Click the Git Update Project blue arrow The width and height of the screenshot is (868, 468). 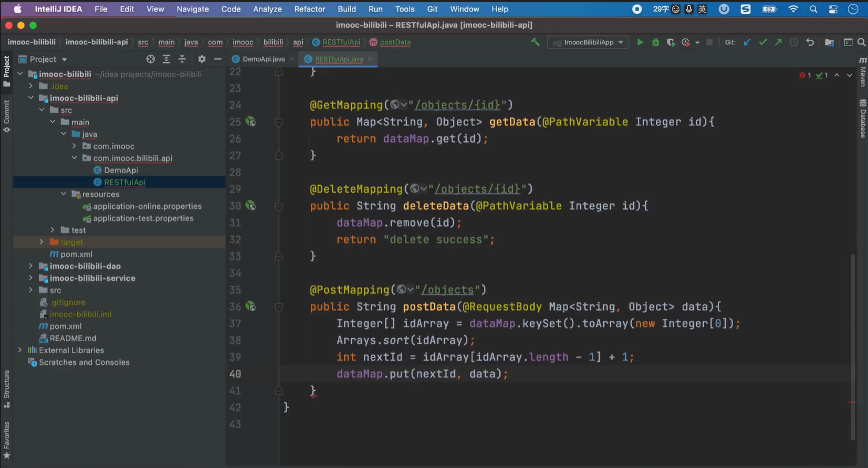coord(747,42)
